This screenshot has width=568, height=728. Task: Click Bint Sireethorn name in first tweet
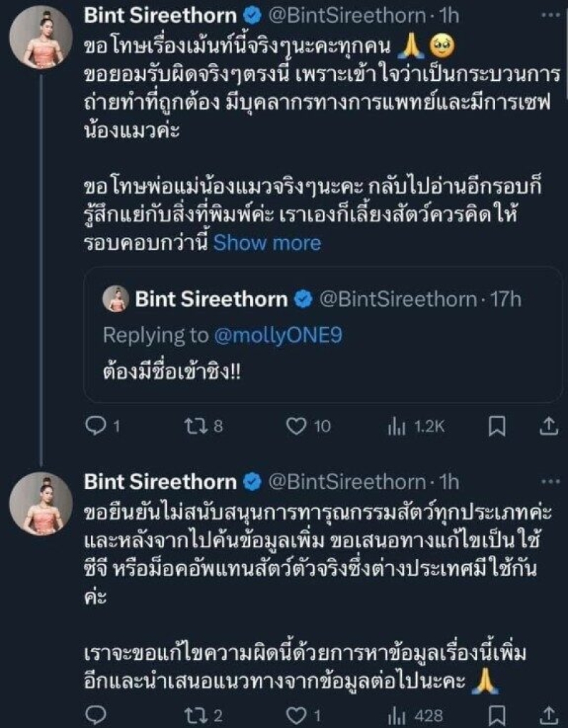click(160, 16)
